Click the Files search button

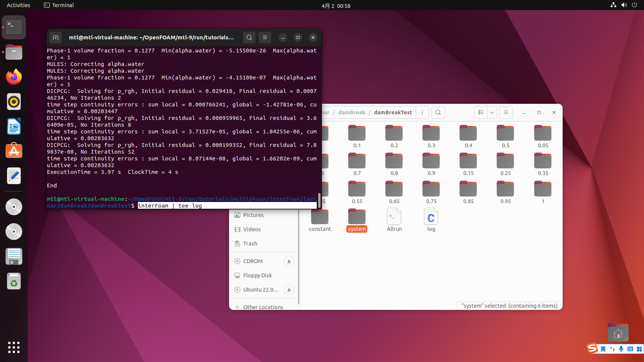tap(438, 112)
